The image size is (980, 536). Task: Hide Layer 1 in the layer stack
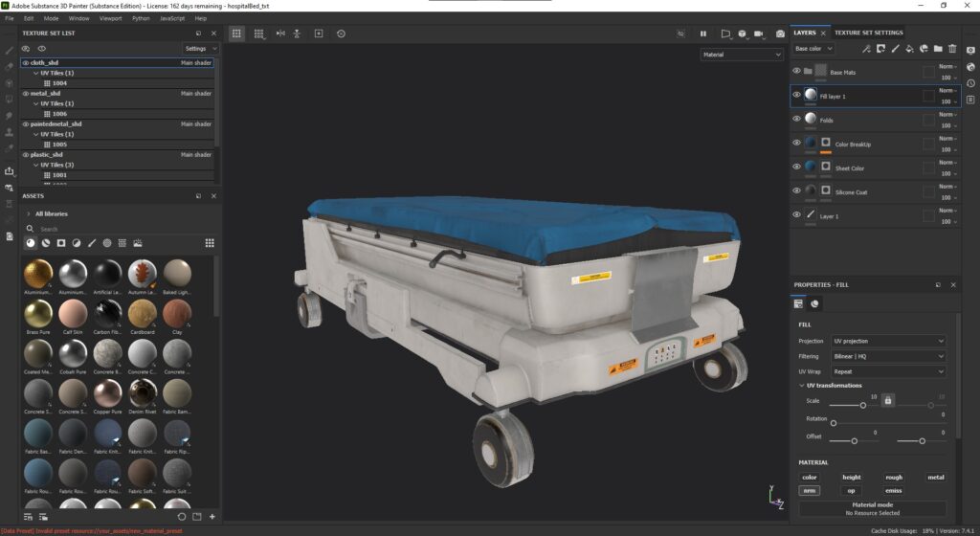796,214
